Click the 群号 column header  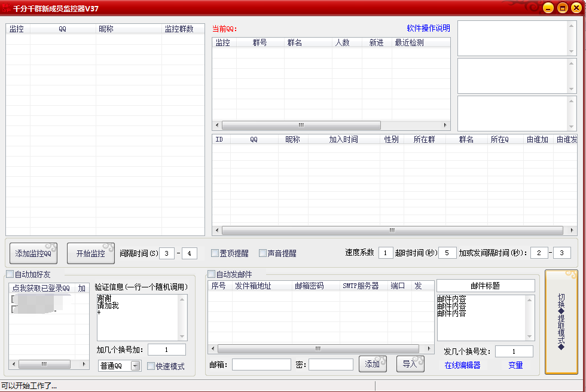260,42
